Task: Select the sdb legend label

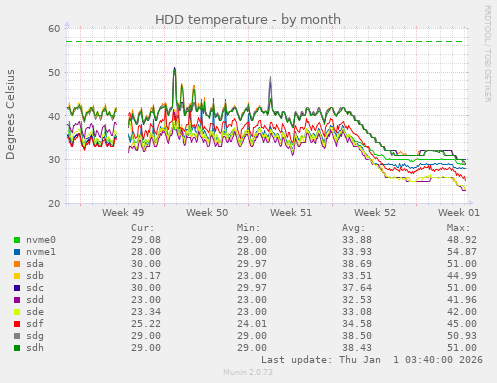Action: [x=35, y=276]
